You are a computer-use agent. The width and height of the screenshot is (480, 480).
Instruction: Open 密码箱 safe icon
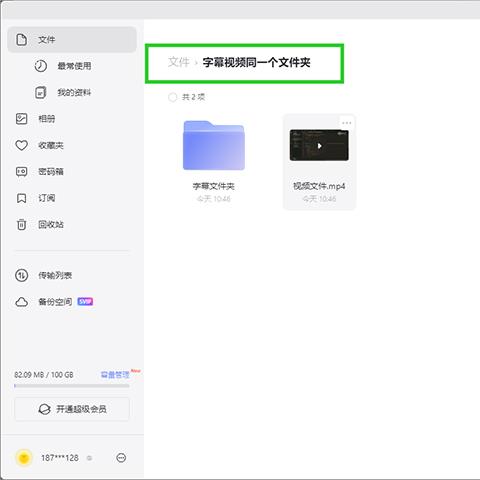(x=22, y=172)
